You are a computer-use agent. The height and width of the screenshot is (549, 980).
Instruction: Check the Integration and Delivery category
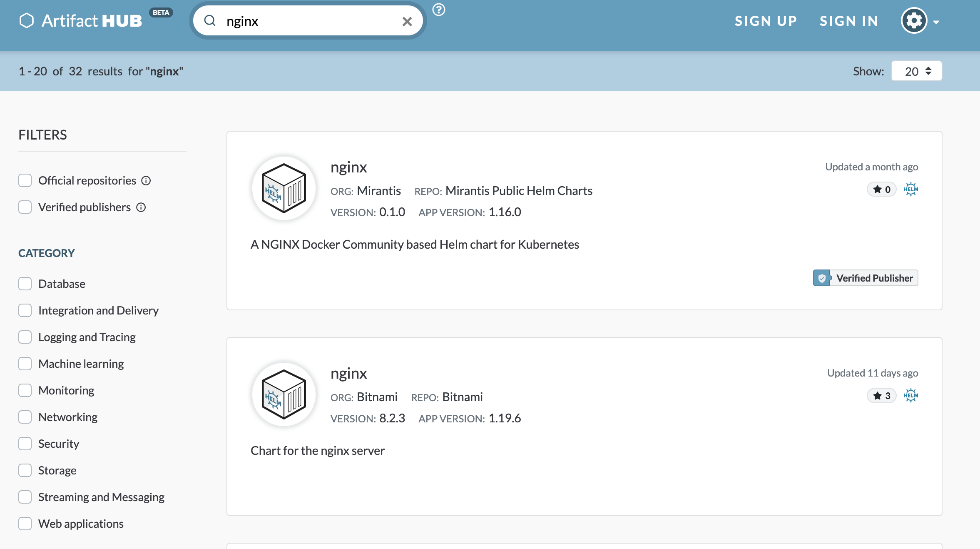[25, 310]
